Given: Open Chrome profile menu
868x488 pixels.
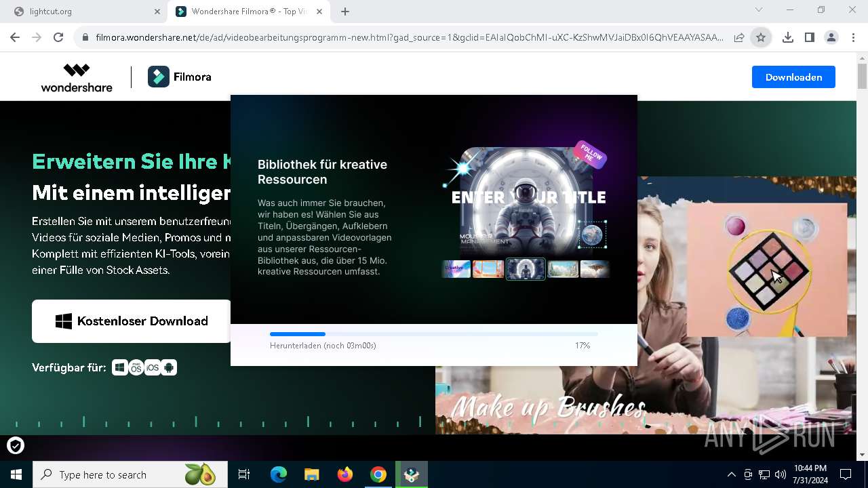Looking at the screenshot, I should click(831, 38).
